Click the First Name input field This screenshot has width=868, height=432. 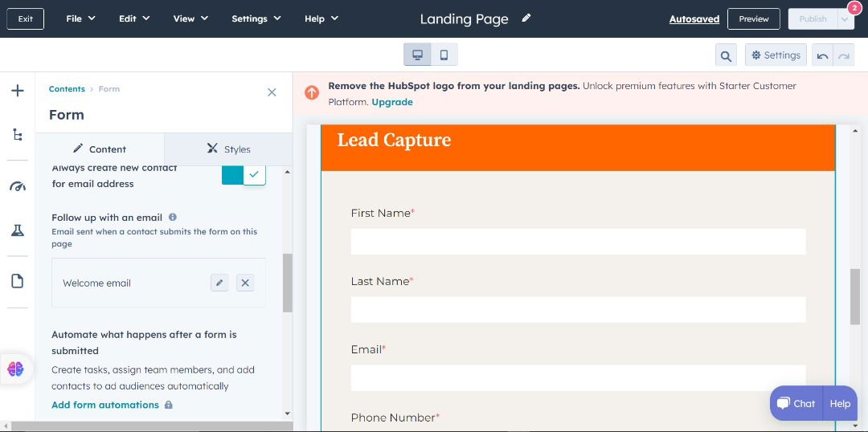click(578, 242)
